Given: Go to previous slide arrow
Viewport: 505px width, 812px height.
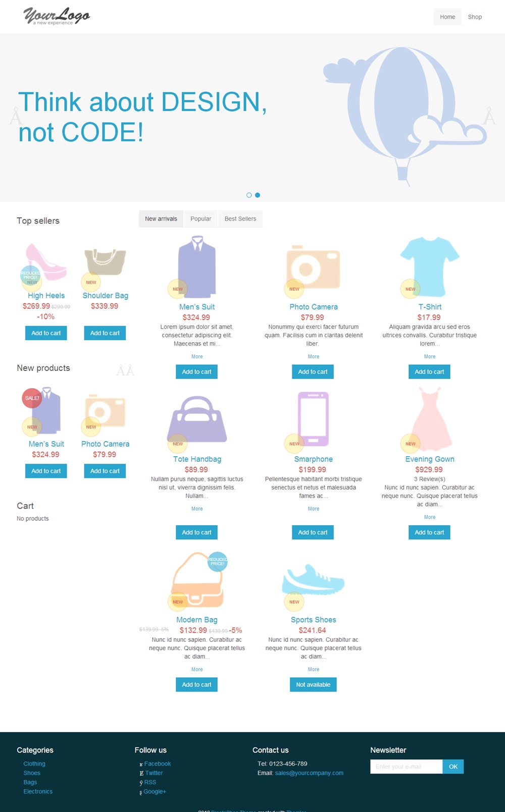Looking at the screenshot, I should click(16, 117).
